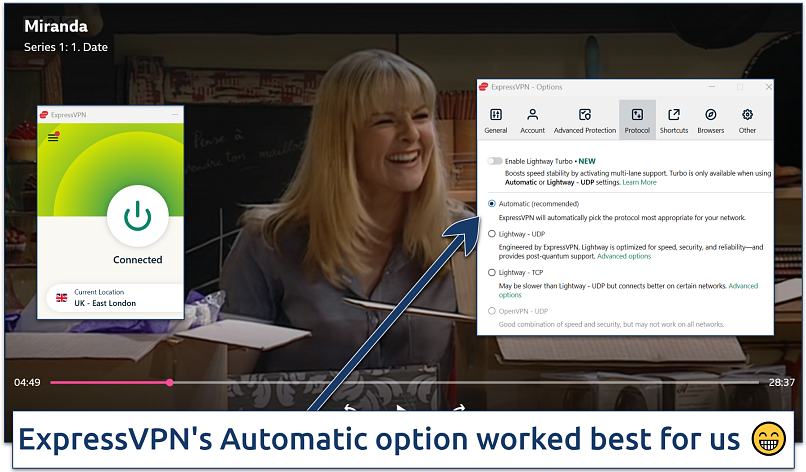
Task: Open the General settings tab icon
Action: point(495,119)
